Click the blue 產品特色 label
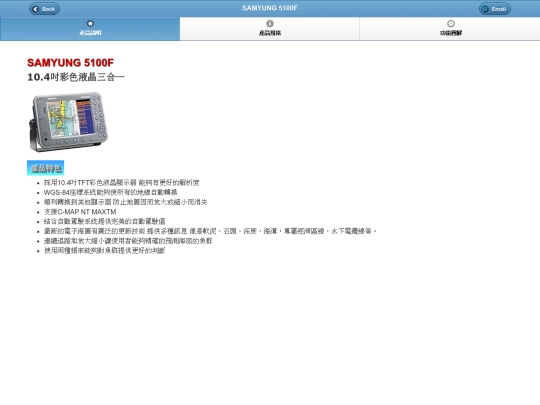This screenshot has width=540, height=405. [45, 168]
